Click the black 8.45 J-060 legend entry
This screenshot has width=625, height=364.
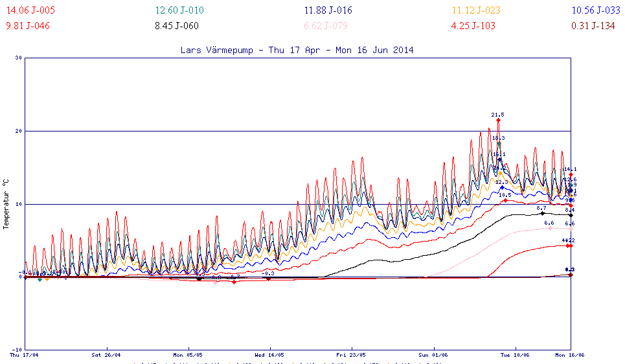coord(177,26)
